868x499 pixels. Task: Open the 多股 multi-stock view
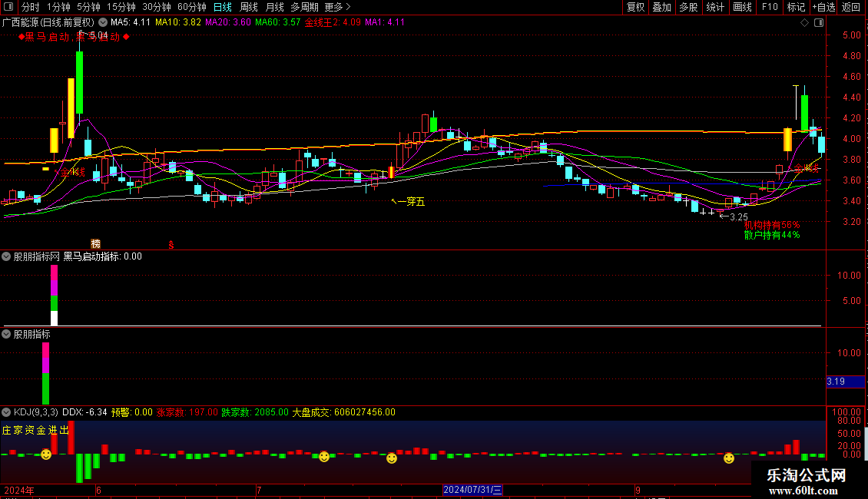pos(689,7)
